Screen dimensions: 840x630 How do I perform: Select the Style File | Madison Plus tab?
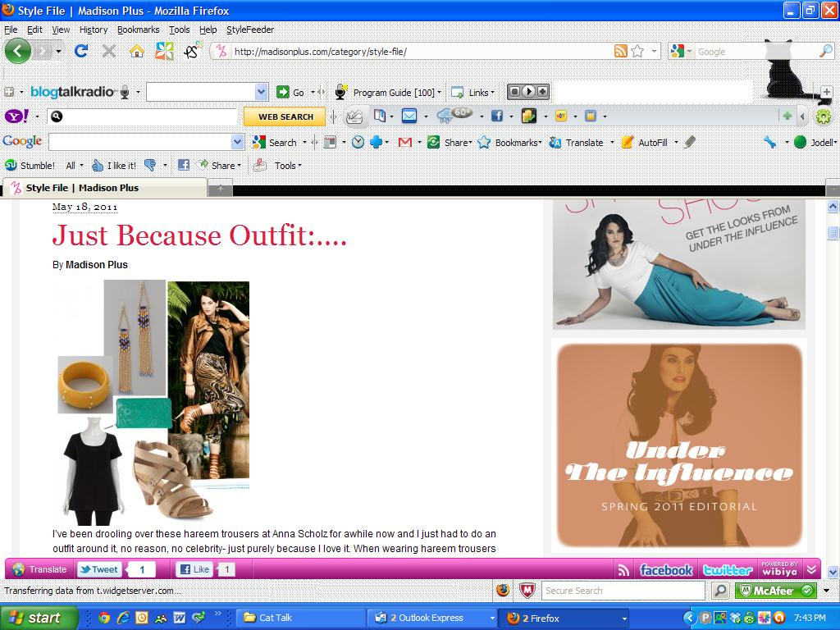coord(105,188)
